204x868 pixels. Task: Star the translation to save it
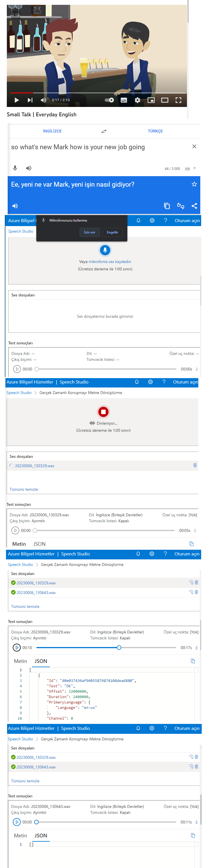[x=194, y=184]
